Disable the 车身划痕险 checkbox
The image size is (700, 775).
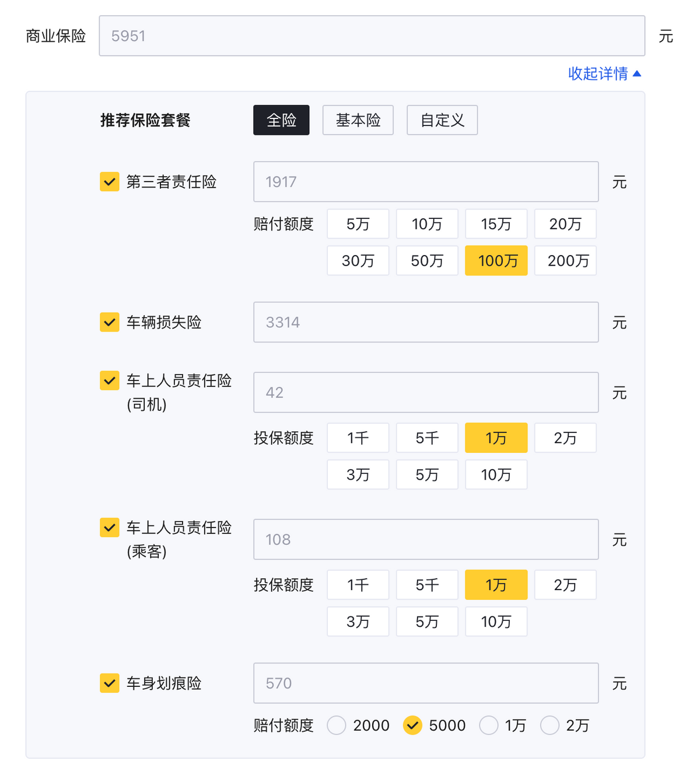pos(110,683)
